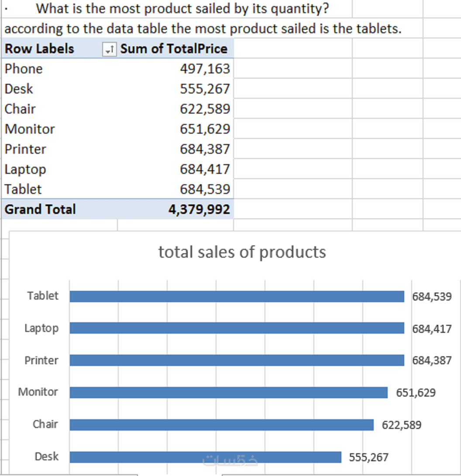461x476 pixels.
Task: Select the Sum of TotalPrice header cell
Action: 174,49
